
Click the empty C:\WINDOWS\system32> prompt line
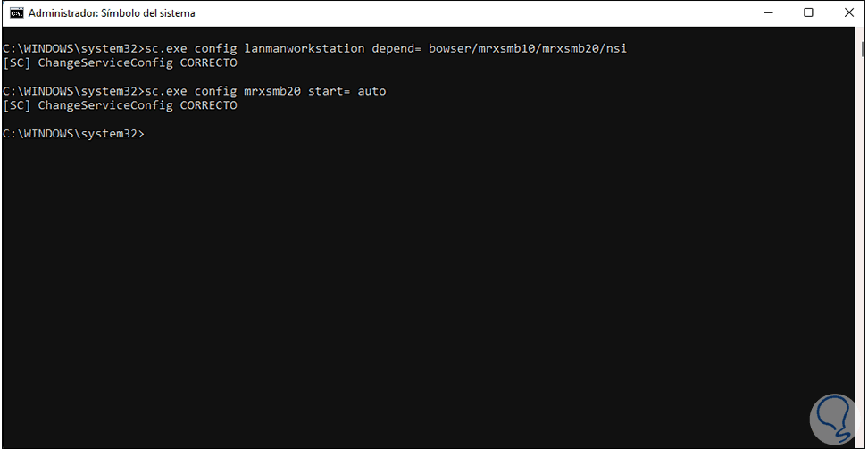(x=72, y=134)
